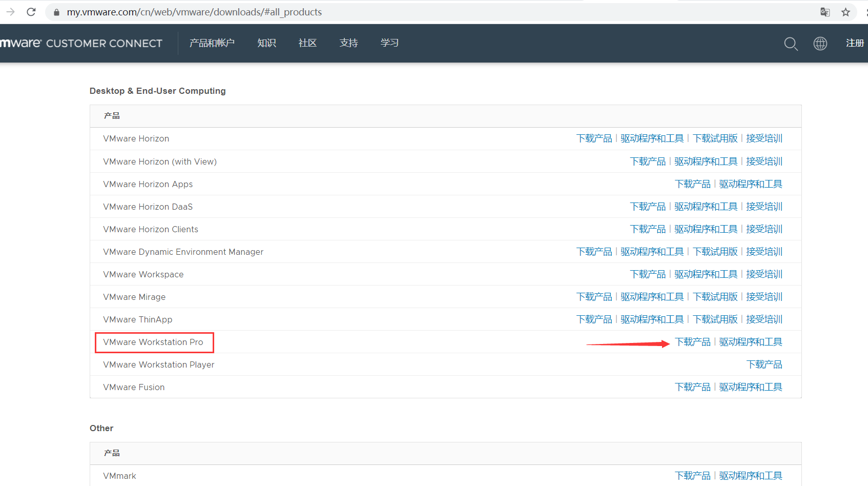The height and width of the screenshot is (486, 868).
Task: Click the VMmark product name
Action: (x=119, y=476)
